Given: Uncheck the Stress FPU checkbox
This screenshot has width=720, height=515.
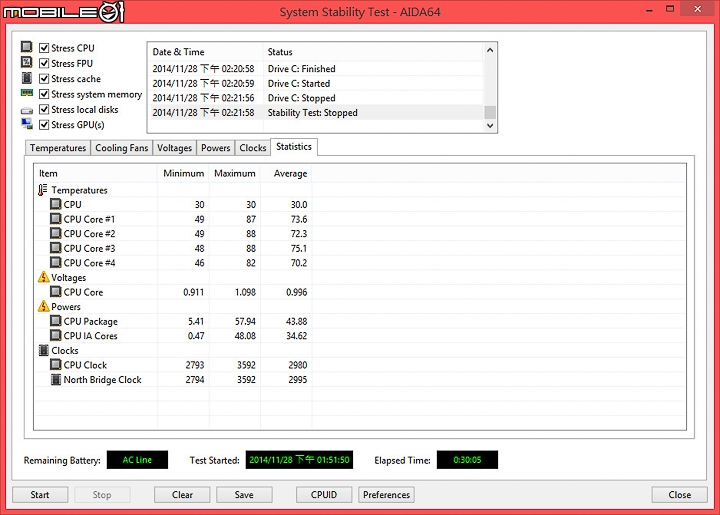Looking at the screenshot, I should pyautogui.click(x=44, y=63).
